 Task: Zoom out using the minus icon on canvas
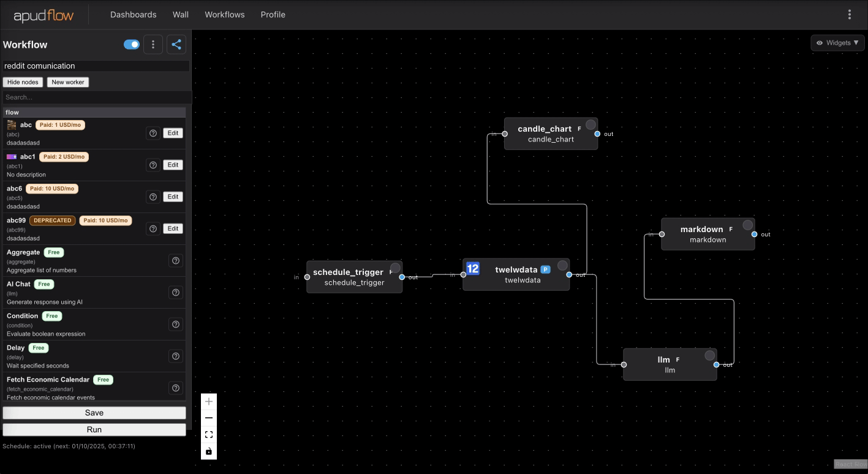(208, 418)
